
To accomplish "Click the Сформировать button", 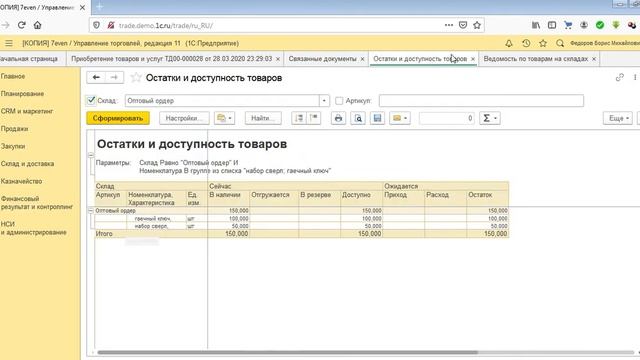I will (118, 118).
